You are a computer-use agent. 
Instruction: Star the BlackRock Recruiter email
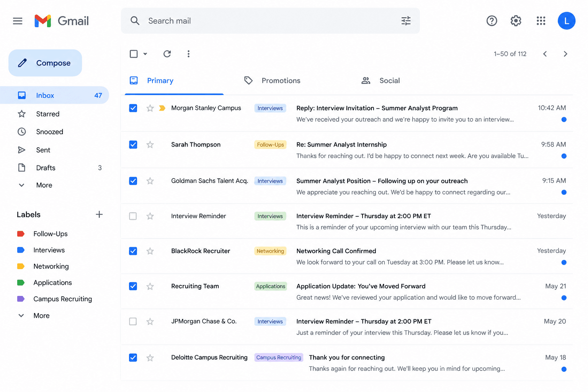(x=150, y=251)
